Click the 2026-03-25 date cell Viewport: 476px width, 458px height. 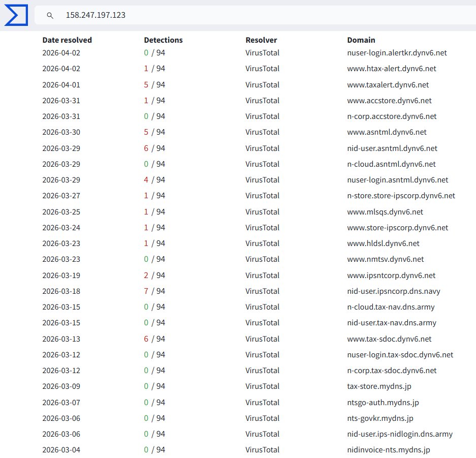tap(61, 211)
